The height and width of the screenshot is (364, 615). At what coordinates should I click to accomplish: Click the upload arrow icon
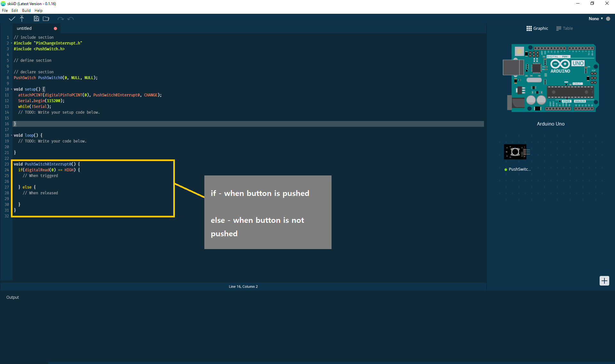pyautogui.click(x=22, y=19)
